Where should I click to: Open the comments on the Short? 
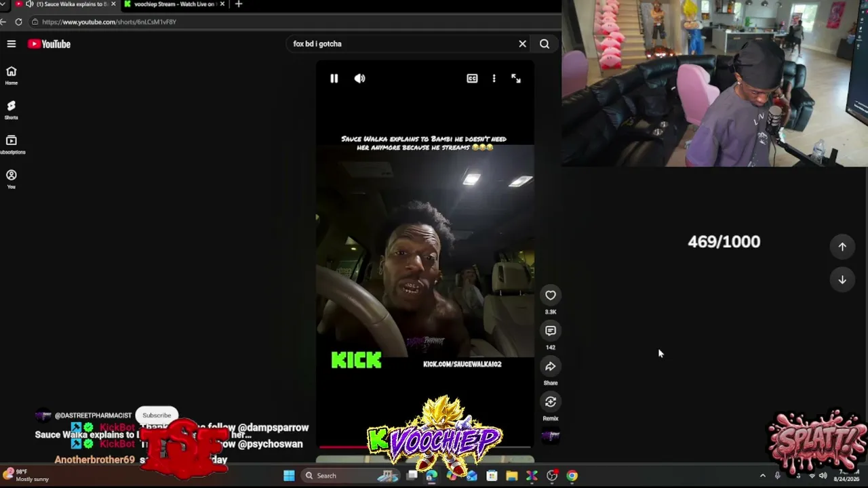pos(551,331)
